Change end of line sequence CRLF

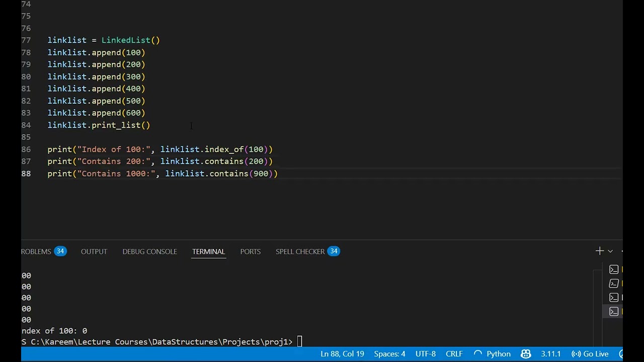pos(454,354)
